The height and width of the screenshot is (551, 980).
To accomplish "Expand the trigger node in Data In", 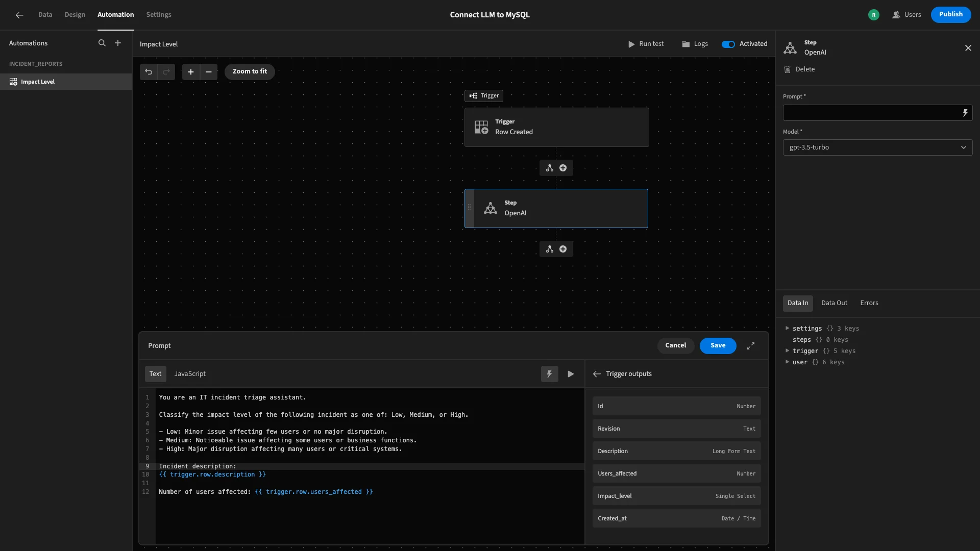I will point(787,351).
